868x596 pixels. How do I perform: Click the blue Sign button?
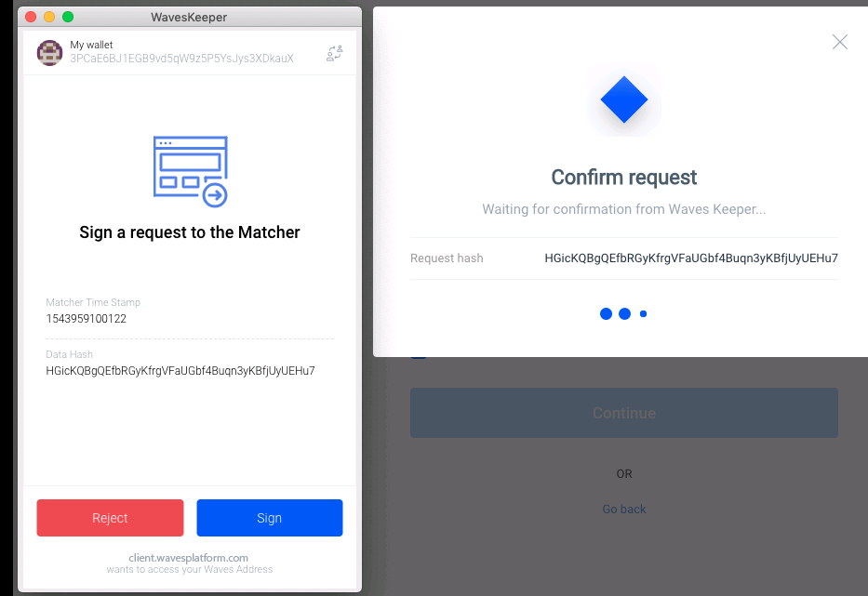[x=270, y=518]
